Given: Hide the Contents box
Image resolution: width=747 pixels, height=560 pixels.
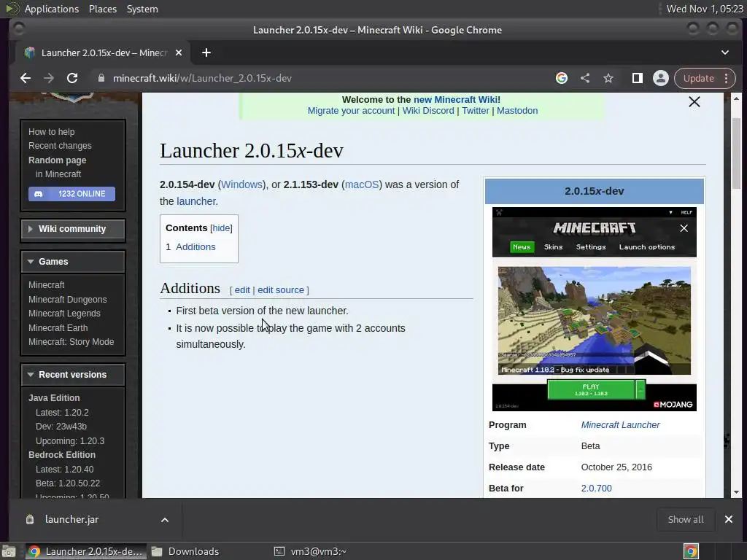Looking at the screenshot, I should (x=222, y=228).
